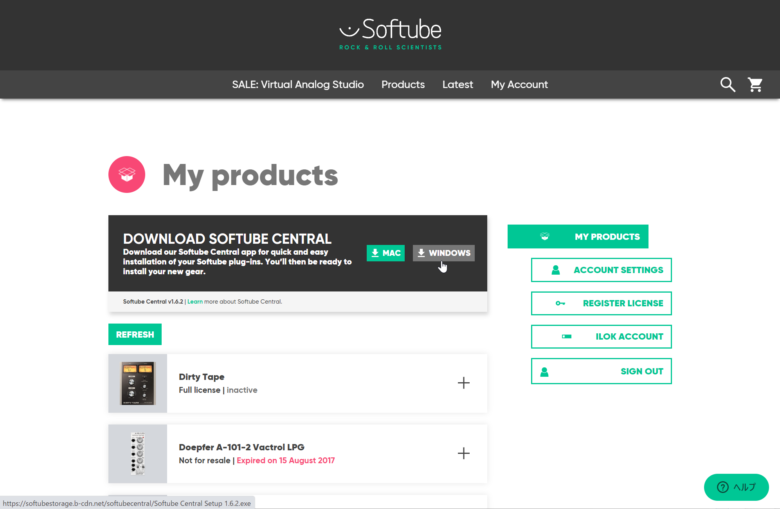Open the search magnifier icon
780x509 pixels.
pyautogui.click(x=728, y=85)
